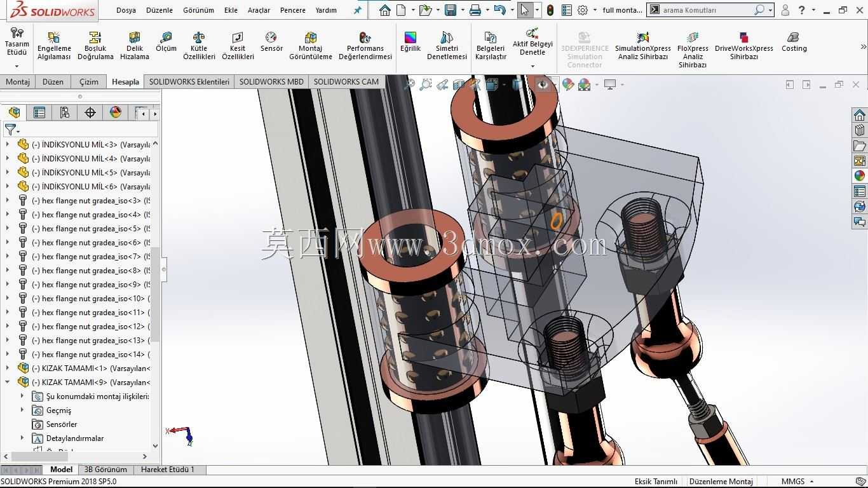
Task: Open options gear icon
Action: (x=583, y=10)
